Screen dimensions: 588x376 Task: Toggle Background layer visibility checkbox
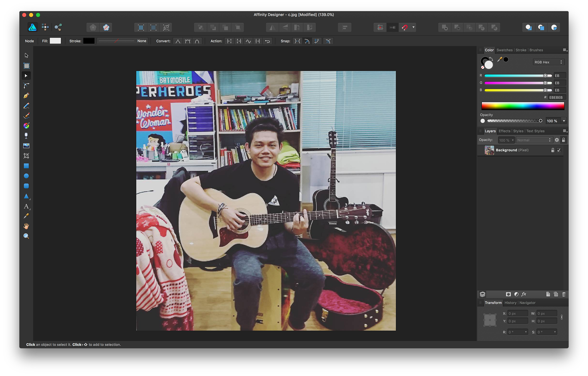[559, 150]
